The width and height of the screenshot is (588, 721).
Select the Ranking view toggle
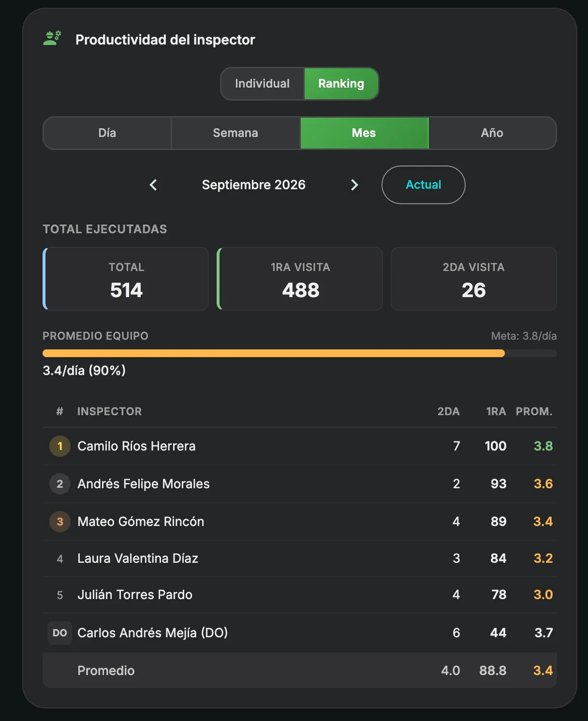(341, 84)
